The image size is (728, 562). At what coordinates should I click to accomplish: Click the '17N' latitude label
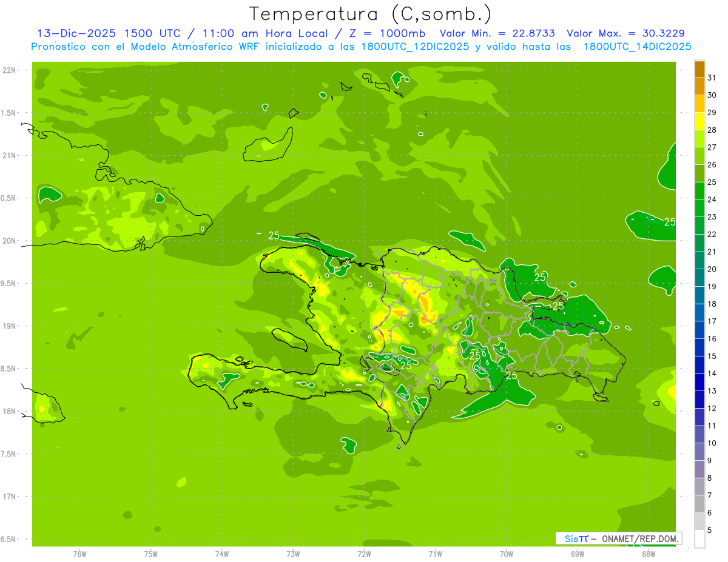coord(8,497)
